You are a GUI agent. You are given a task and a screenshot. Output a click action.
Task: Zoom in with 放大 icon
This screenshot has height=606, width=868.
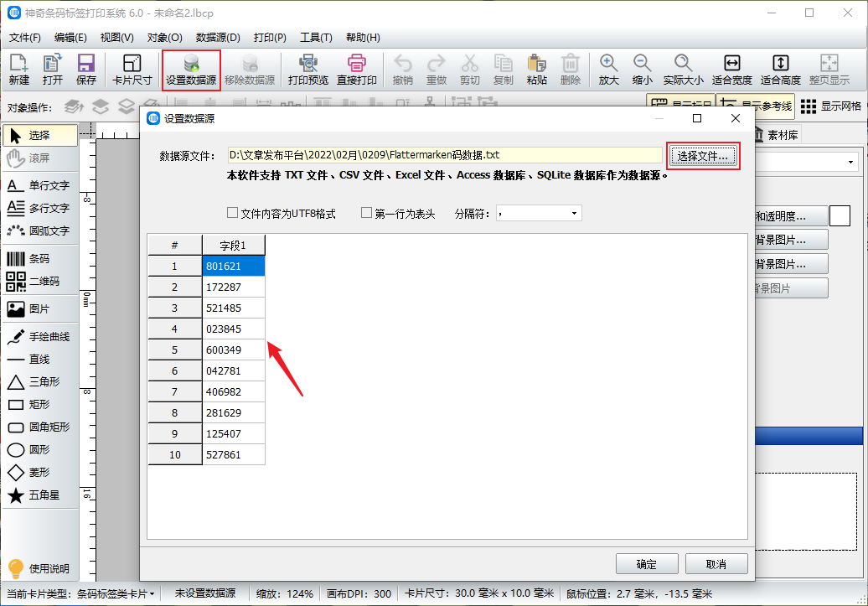pos(608,70)
